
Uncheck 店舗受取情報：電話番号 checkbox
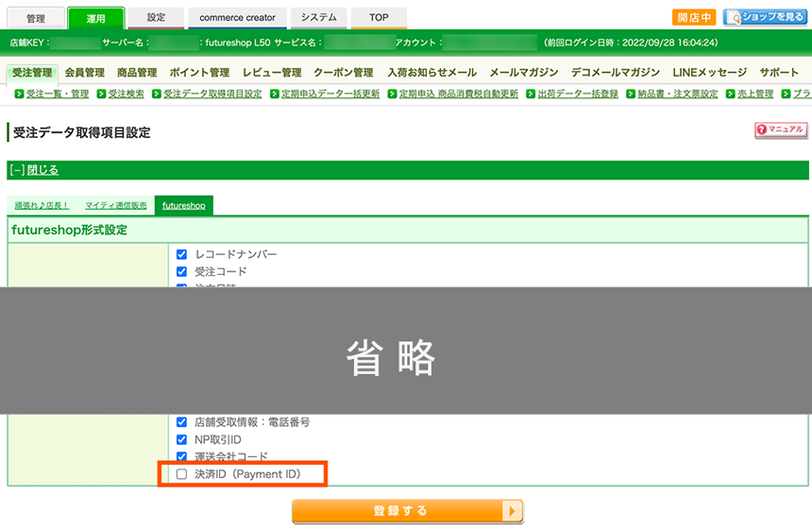pos(182,422)
